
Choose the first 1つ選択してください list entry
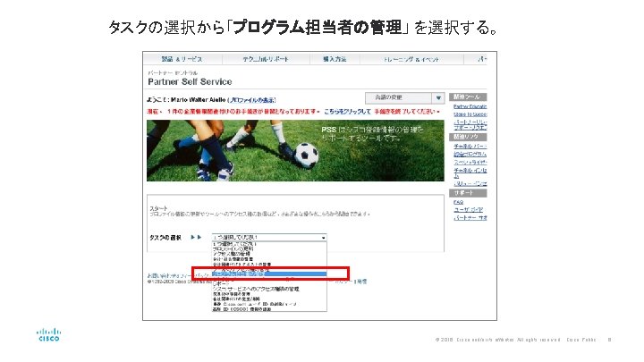click(234, 244)
